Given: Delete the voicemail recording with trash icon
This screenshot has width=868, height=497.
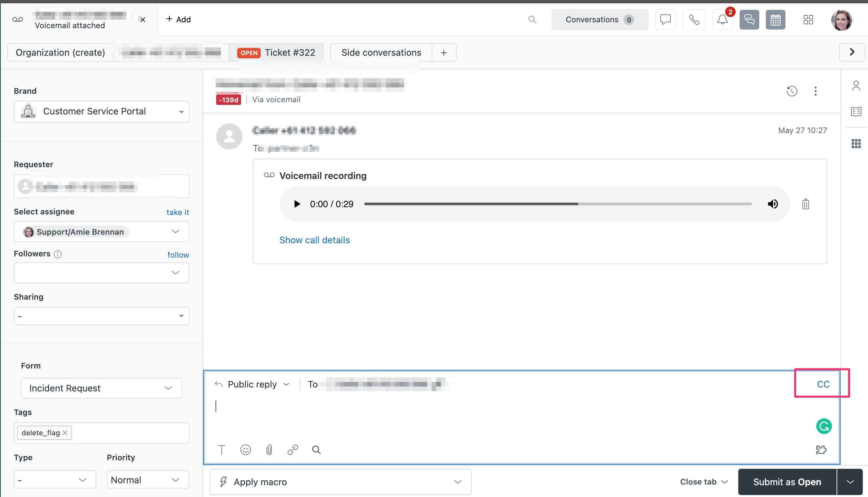Looking at the screenshot, I should (x=805, y=204).
